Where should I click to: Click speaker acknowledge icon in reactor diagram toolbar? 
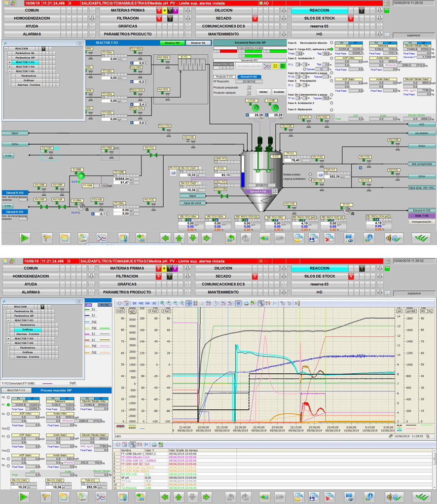[x=394, y=238]
